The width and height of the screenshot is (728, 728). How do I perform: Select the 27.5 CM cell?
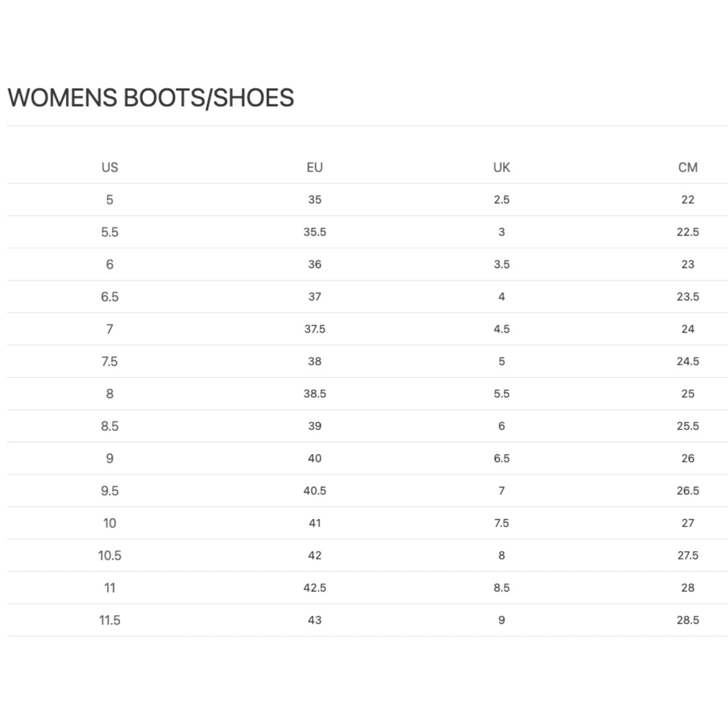688,556
